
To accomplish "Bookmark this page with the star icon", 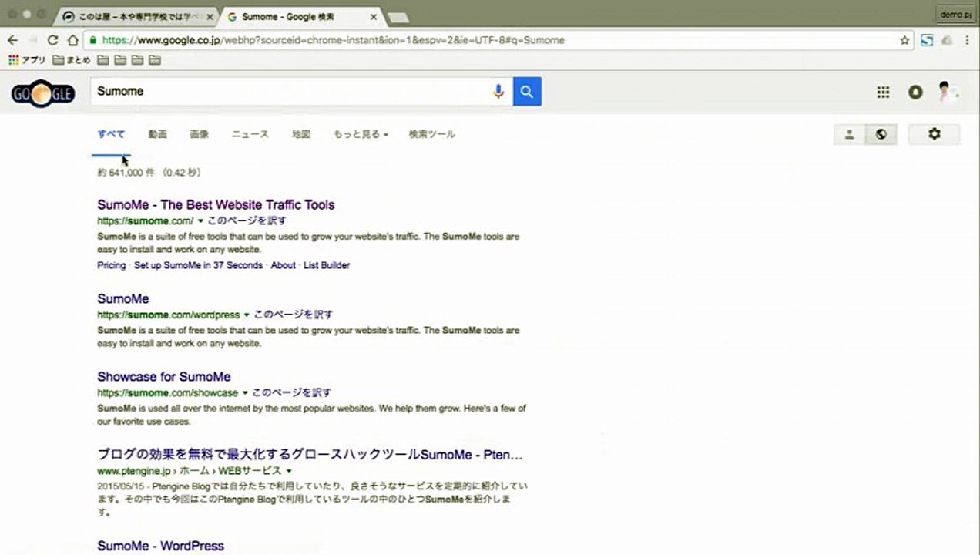I will click(904, 40).
